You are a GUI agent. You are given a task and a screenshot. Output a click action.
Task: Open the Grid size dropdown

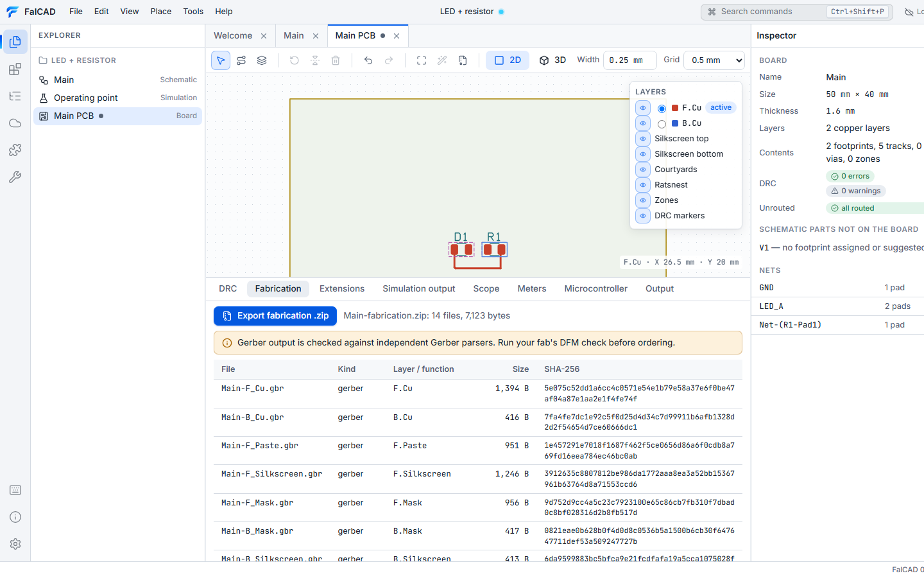tap(714, 60)
